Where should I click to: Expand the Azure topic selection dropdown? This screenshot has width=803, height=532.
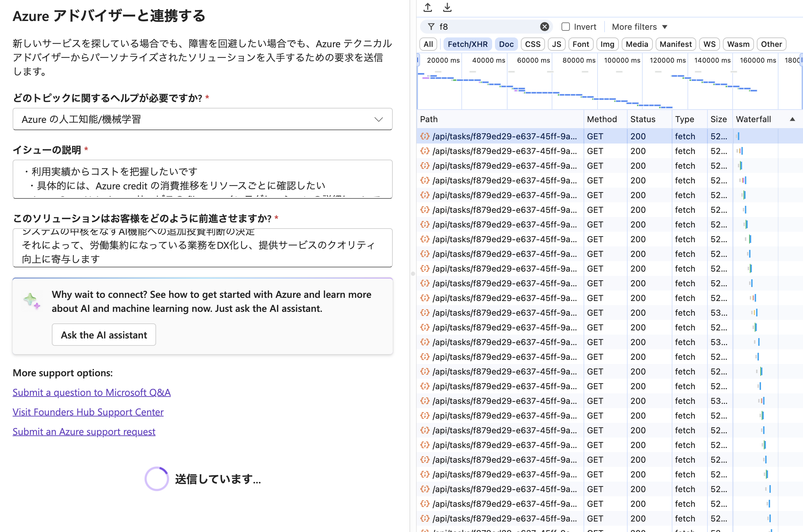(203, 119)
